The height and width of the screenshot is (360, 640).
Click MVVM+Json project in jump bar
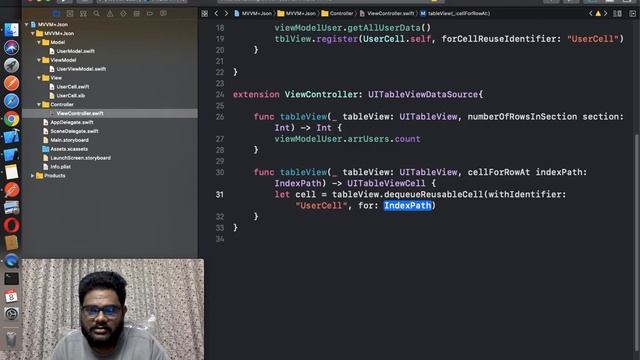tap(253, 13)
